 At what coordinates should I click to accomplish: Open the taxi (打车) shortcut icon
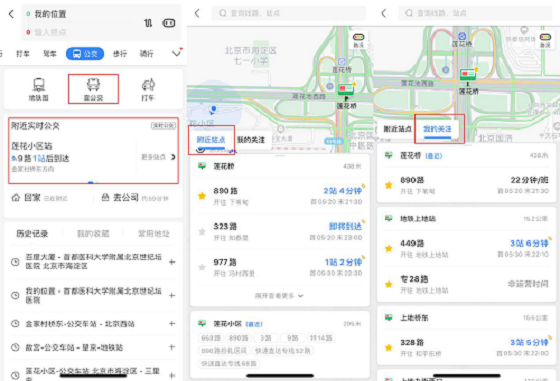point(148,85)
